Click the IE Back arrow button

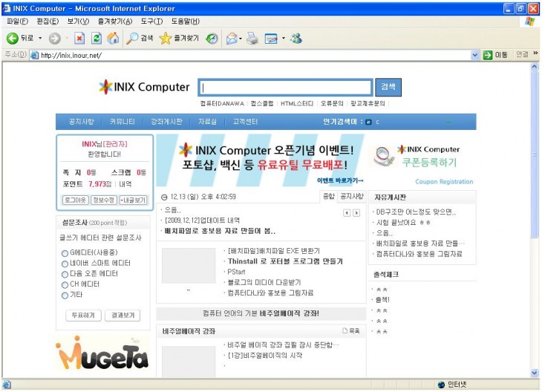(x=13, y=39)
